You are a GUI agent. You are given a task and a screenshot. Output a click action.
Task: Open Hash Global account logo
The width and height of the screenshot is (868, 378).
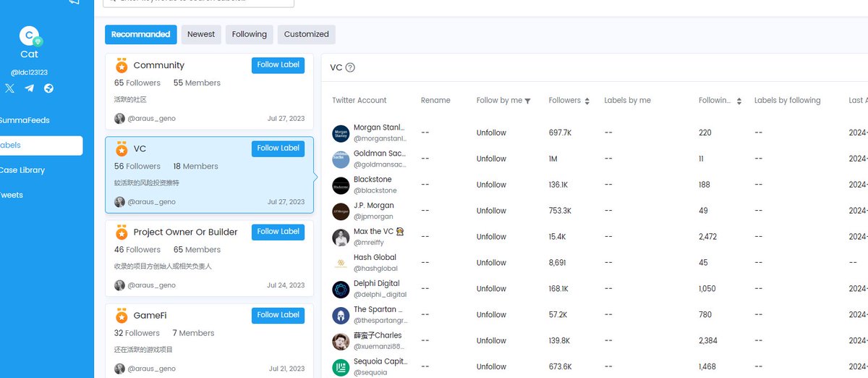tap(341, 264)
